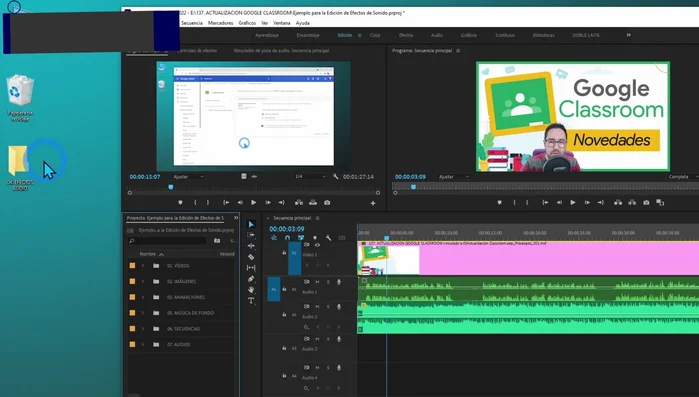Switch to Color workspace tab
Image resolution: width=699 pixels, height=397 pixels.
(x=375, y=35)
